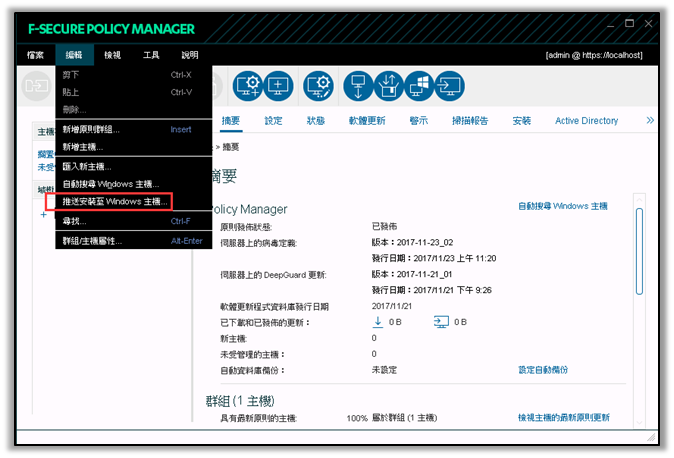Switch to the 軟體更新 tab
The height and width of the screenshot is (458, 674).
(367, 120)
